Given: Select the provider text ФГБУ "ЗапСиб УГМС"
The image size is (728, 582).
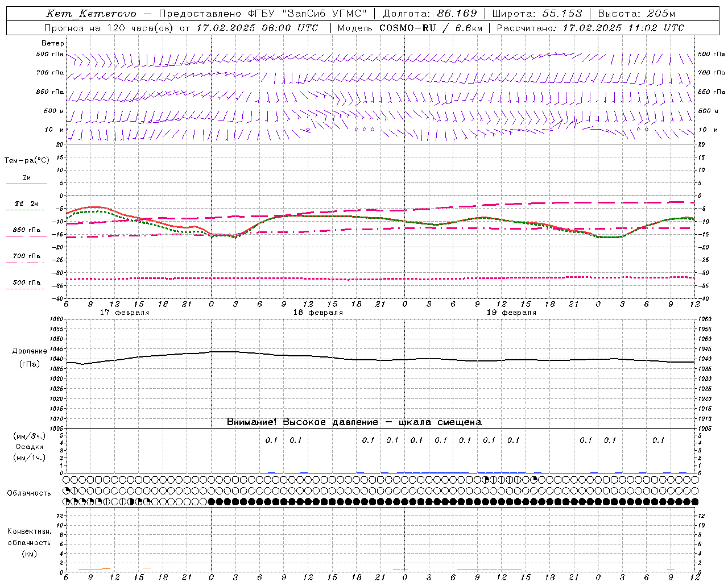Looking at the screenshot, I should [307, 14].
